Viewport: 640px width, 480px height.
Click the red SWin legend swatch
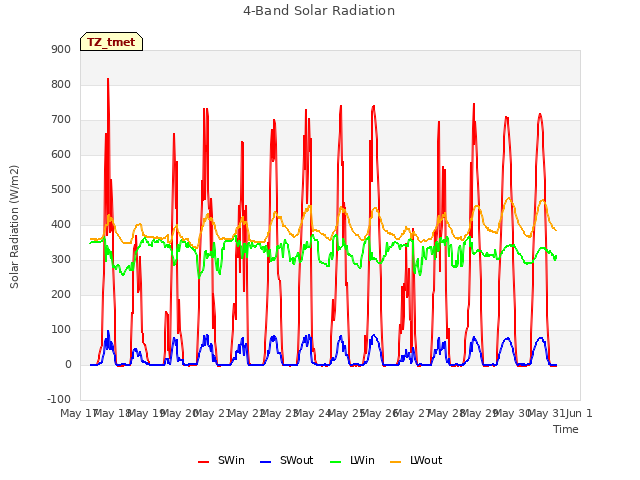coord(203,462)
